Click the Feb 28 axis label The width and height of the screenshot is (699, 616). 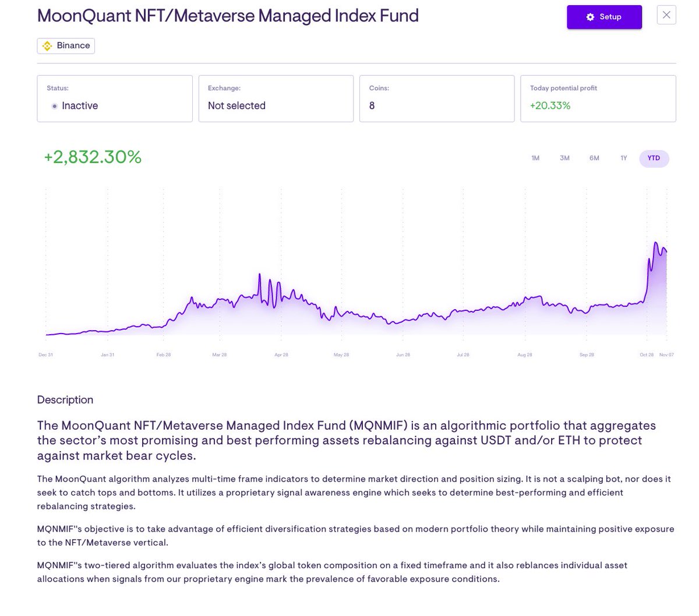click(164, 355)
